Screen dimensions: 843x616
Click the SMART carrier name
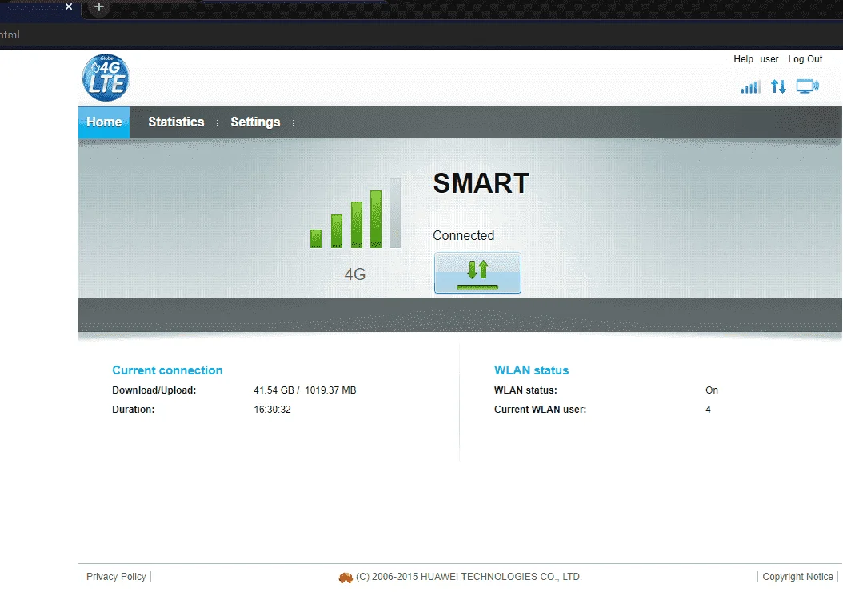coord(481,183)
